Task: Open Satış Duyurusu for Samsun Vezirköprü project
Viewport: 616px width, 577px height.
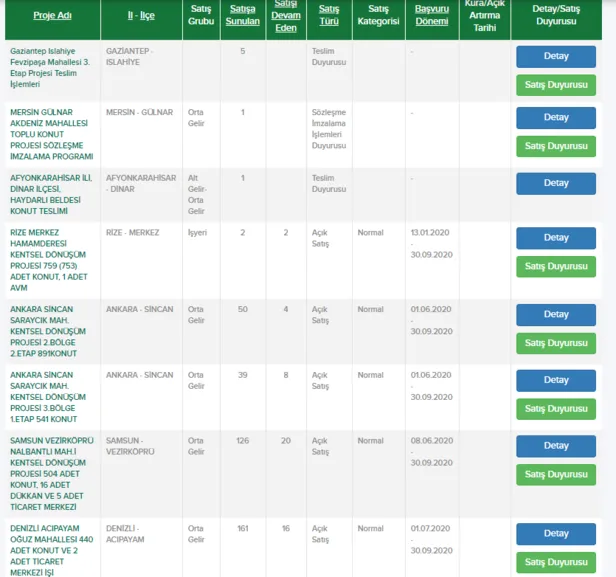Action: (556, 476)
